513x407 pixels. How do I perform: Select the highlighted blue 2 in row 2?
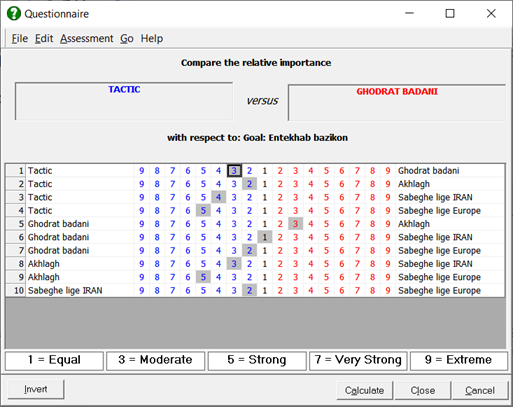249,184
